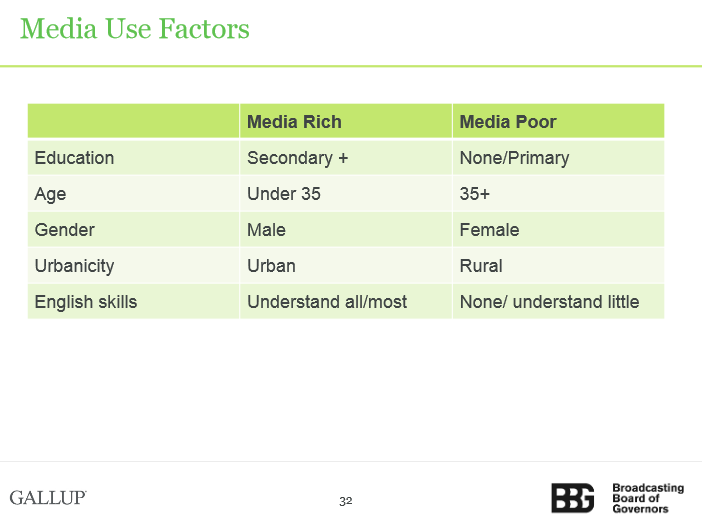Image resolution: width=702 pixels, height=526 pixels.
Task: Click the None/Primary cell
Action: pyautogui.click(x=558, y=158)
